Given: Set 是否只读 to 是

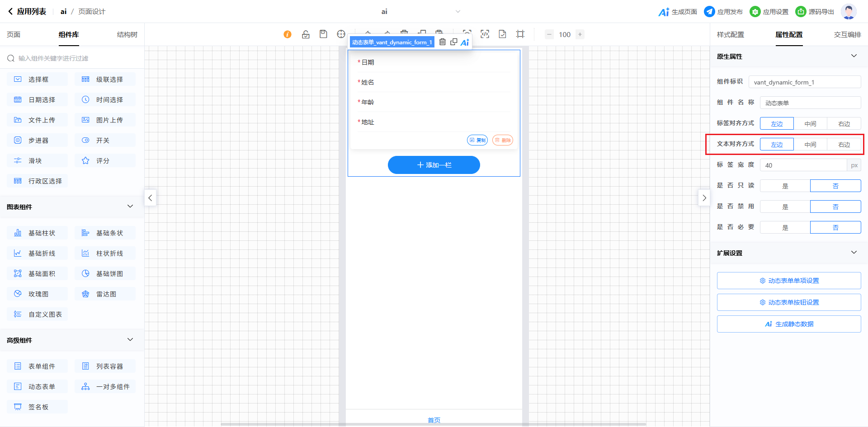Looking at the screenshot, I should (785, 186).
